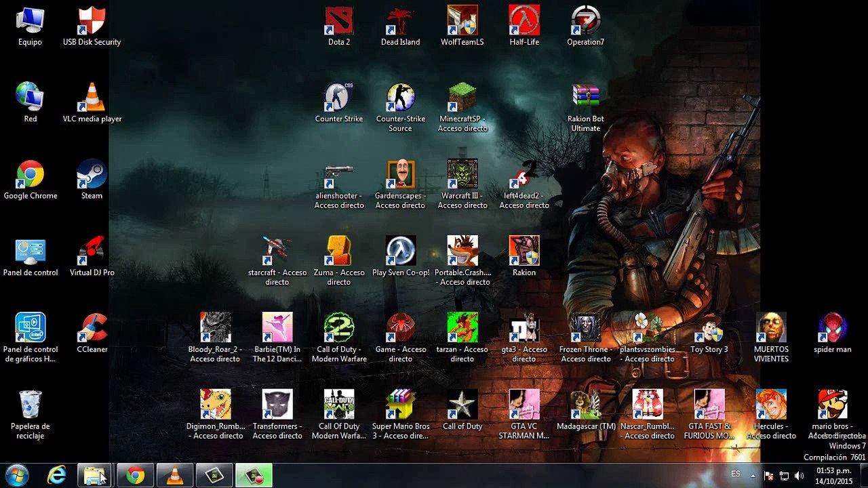Select the Operation7 shortcut
The height and width of the screenshot is (488, 868).
(x=586, y=26)
